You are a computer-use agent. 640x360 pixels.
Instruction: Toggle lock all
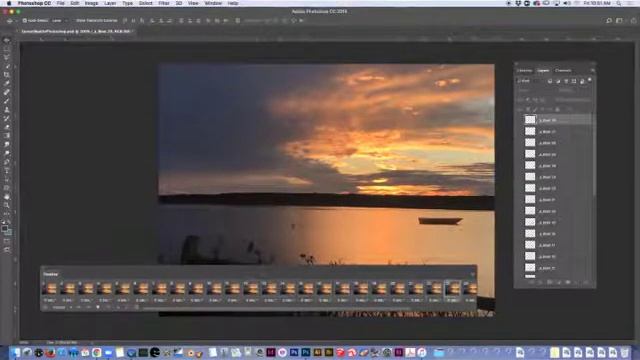click(558, 109)
